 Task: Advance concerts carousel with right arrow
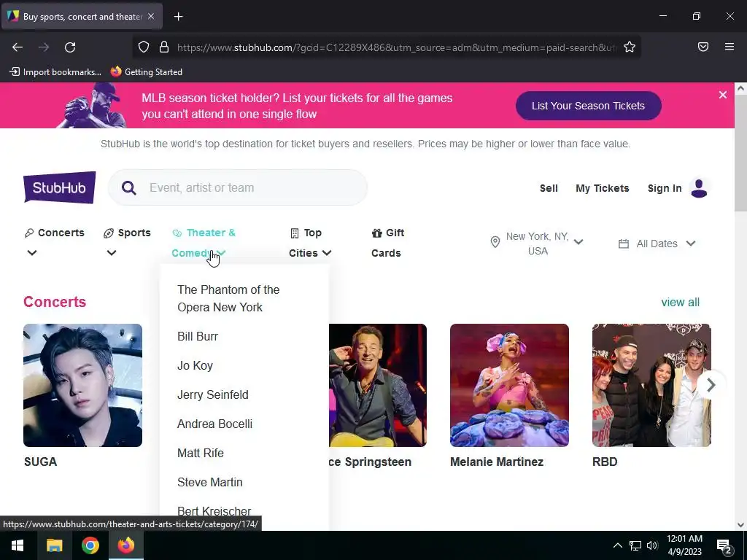tap(711, 385)
